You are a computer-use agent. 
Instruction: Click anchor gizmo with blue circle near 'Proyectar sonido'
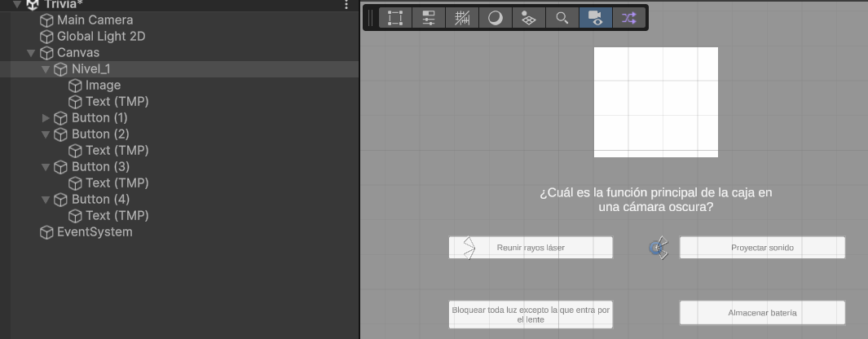point(659,248)
